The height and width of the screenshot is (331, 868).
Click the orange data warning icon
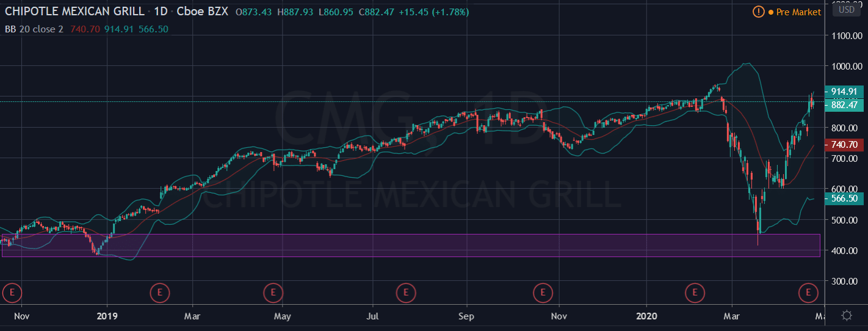(759, 12)
